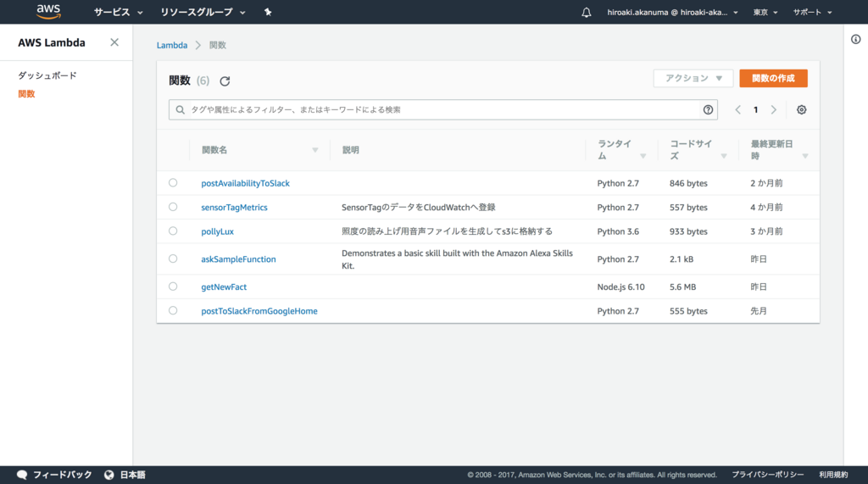Click the 説明 column header
This screenshot has width=868, height=484.
click(x=350, y=150)
